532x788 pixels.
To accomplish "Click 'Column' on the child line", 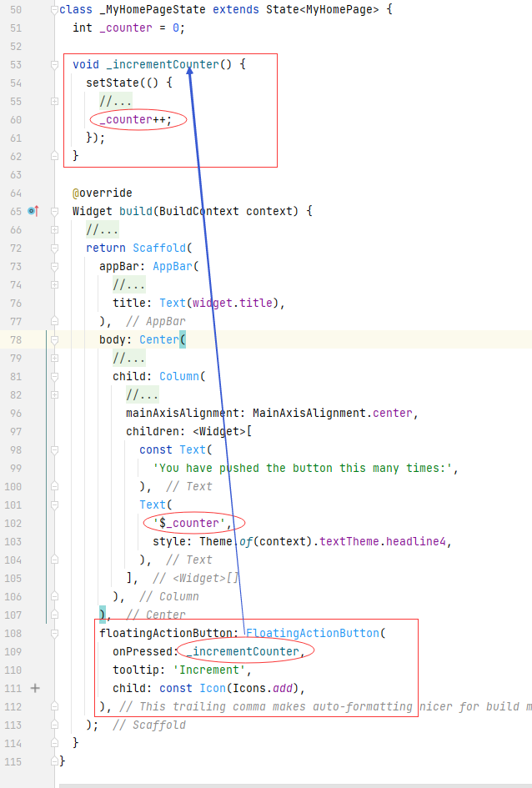I will click(x=179, y=376).
